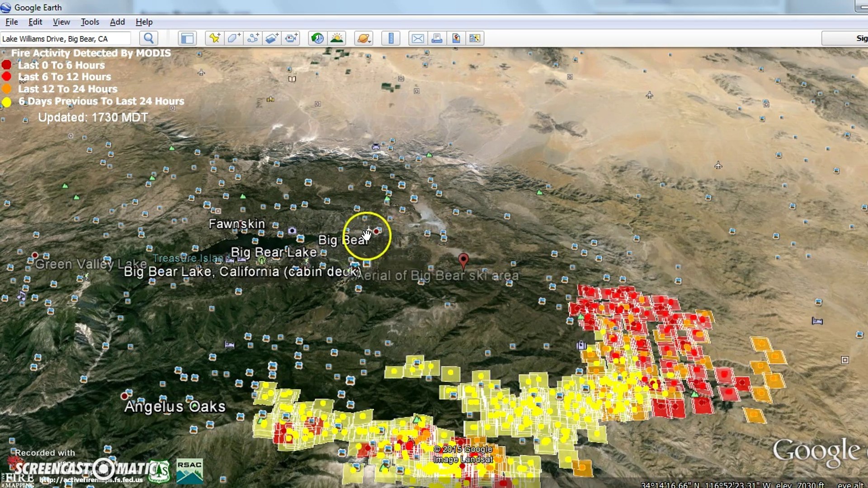Toggle sunlight across landscape icon
This screenshot has width=868, height=488.
337,38
